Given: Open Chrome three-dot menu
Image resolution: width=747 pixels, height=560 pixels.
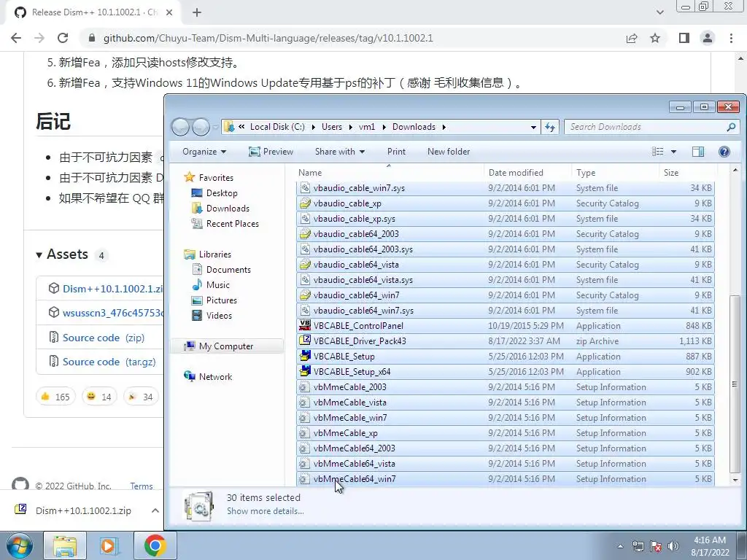Looking at the screenshot, I should pyautogui.click(x=731, y=38).
